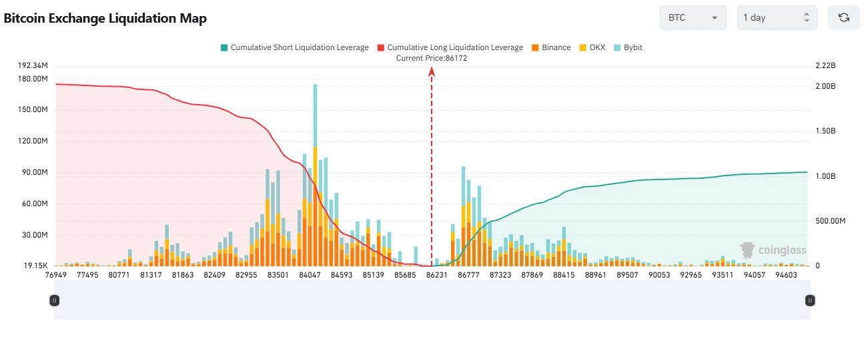Toggle Cumulative Short Liquidation Leverage legend
Screen dimensions: 868x341
point(299,47)
